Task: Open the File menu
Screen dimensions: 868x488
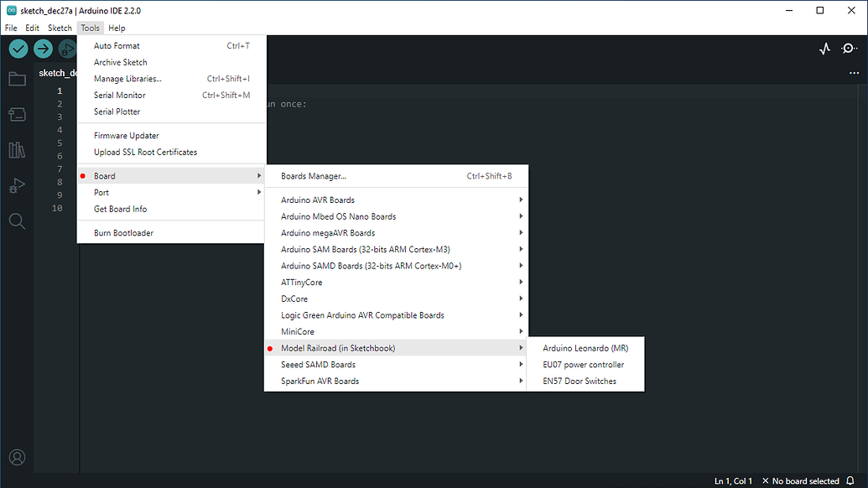Action: pos(10,28)
